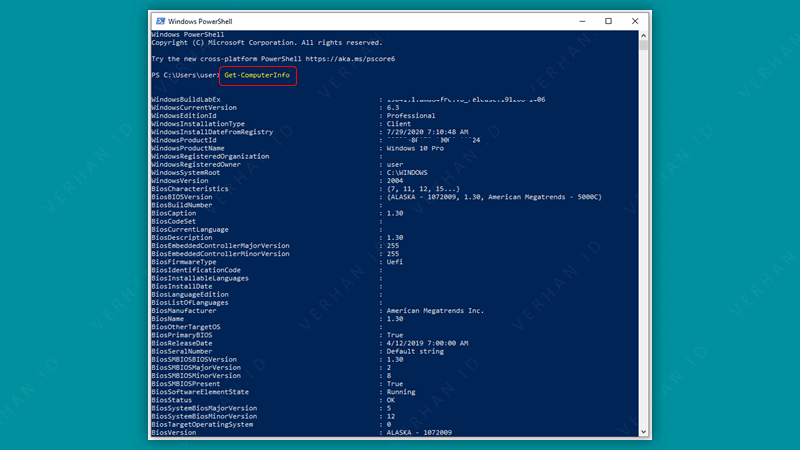Click the vertical scrollbar thumb

643,45
